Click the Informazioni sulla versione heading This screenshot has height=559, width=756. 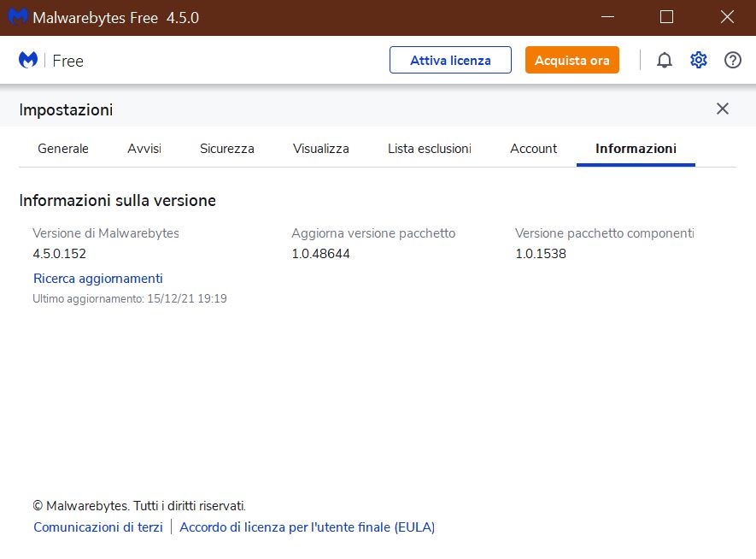tap(118, 201)
